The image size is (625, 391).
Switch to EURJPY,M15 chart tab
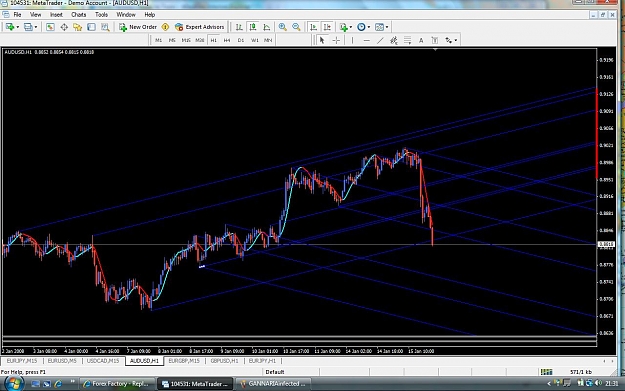pyautogui.click(x=22, y=361)
